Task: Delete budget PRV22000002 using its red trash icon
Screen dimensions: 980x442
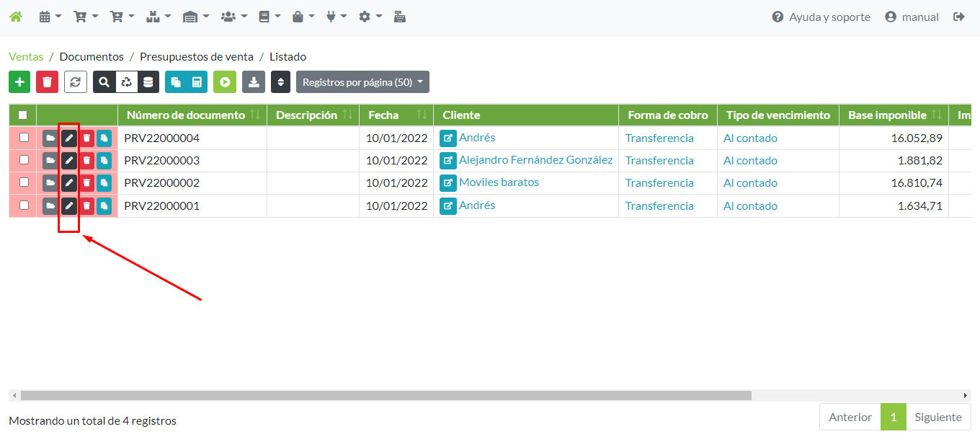Action: coord(86,183)
